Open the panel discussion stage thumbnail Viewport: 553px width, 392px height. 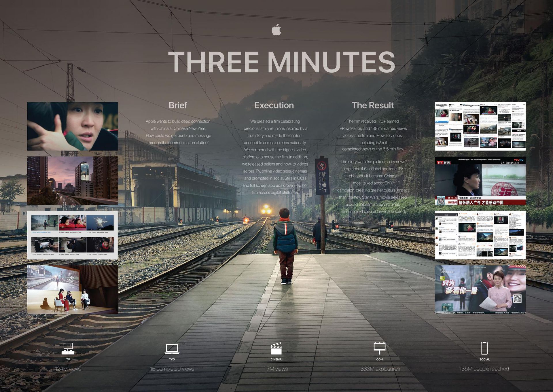coord(72,289)
